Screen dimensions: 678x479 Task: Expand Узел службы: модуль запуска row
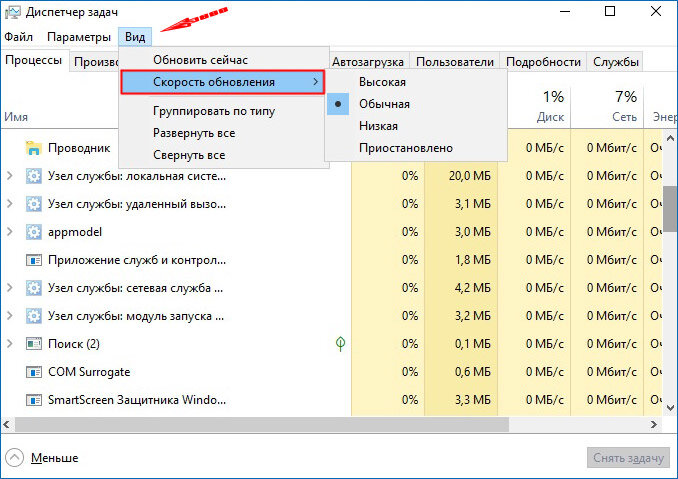[x=10, y=316]
